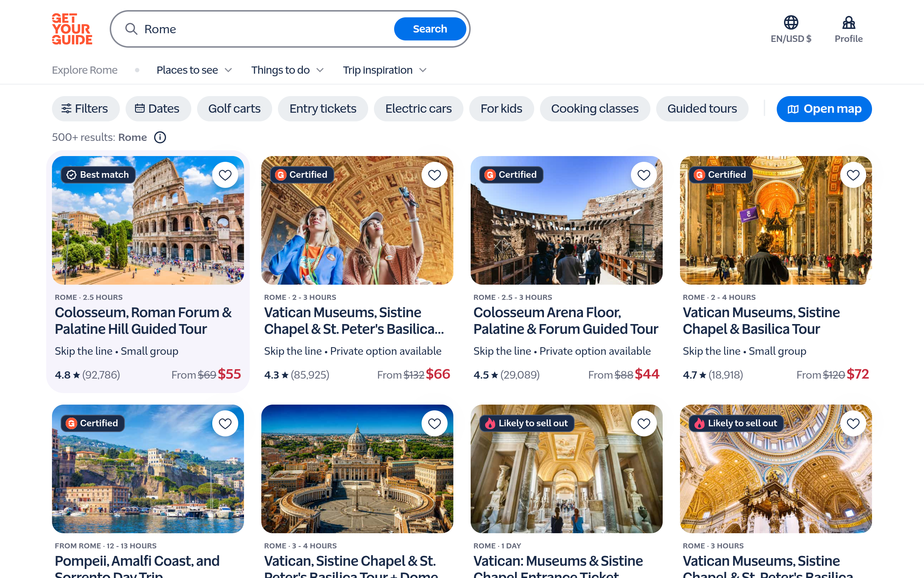Screen dimensions: 924x578
Task: Open the St. Peter's Square aerial photo
Action: tap(357, 469)
